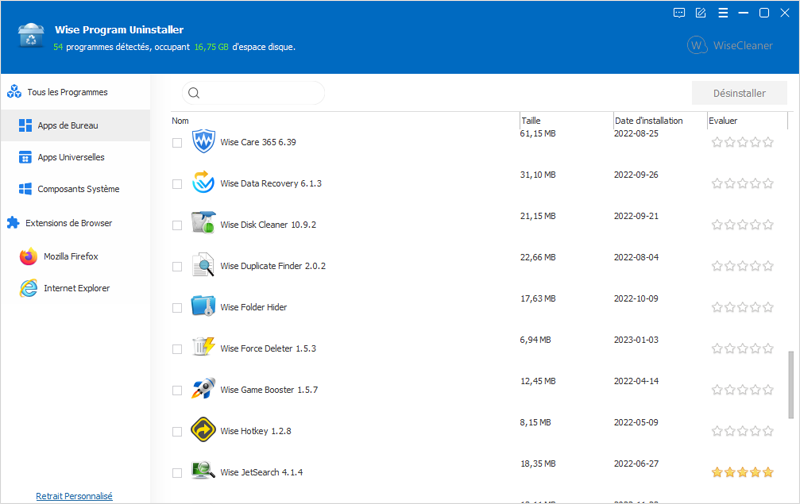Viewport: 800px width, 504px height.
Task: Click the Wise Data Recovery icon
Action: 203,183
